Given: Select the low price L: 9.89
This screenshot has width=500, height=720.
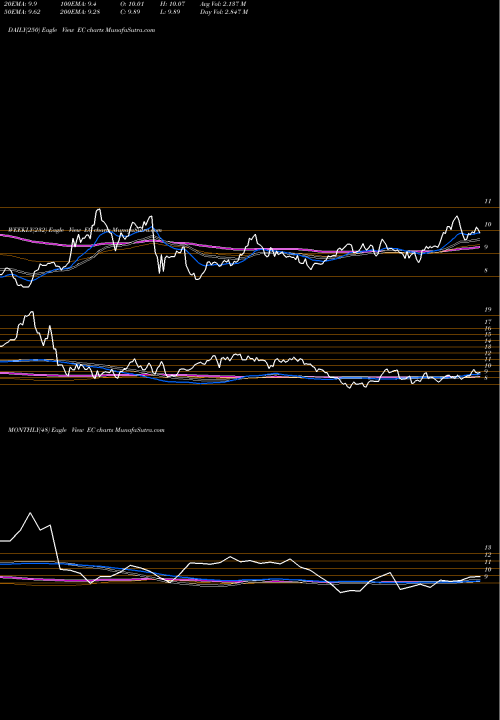Looking at the screenshot, I should click(172, 12).
